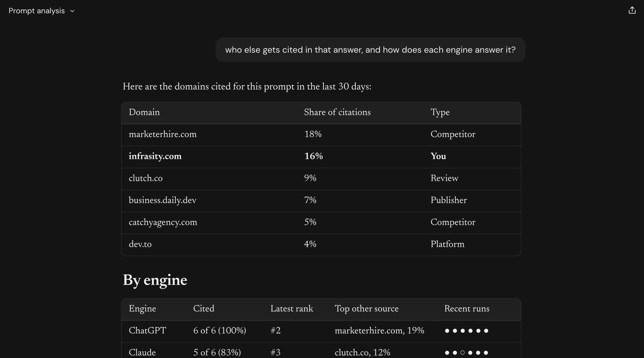Click the clutch.co domain
This screenshot has width=644, height=358.
(x=146, y=178)
